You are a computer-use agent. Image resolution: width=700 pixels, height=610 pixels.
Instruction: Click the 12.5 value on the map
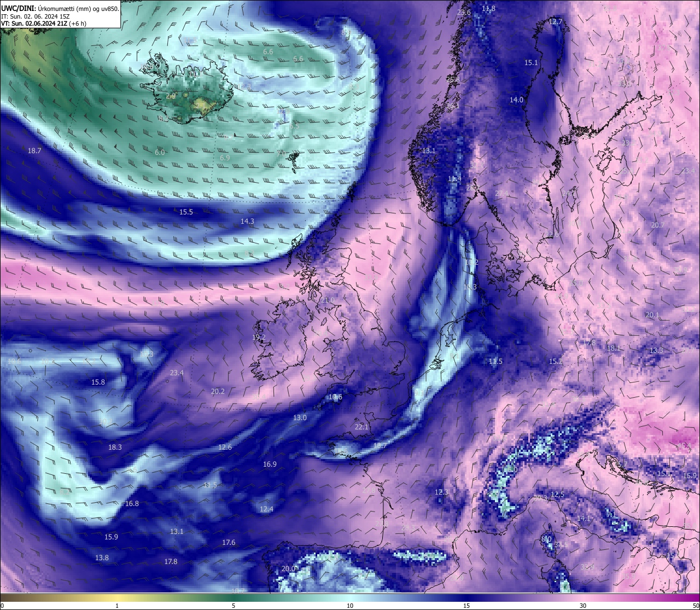[557, 495]
